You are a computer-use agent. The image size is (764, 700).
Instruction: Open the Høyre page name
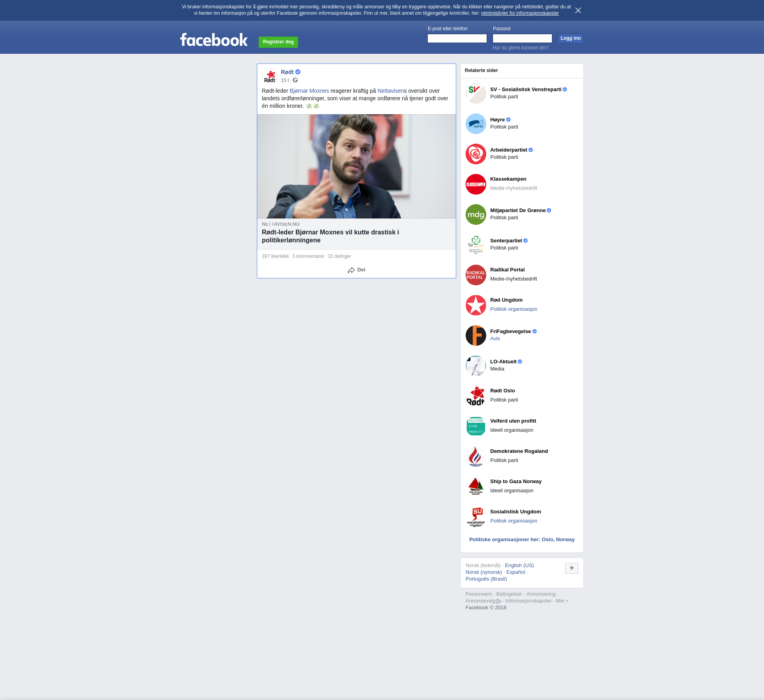click(497, 120)
